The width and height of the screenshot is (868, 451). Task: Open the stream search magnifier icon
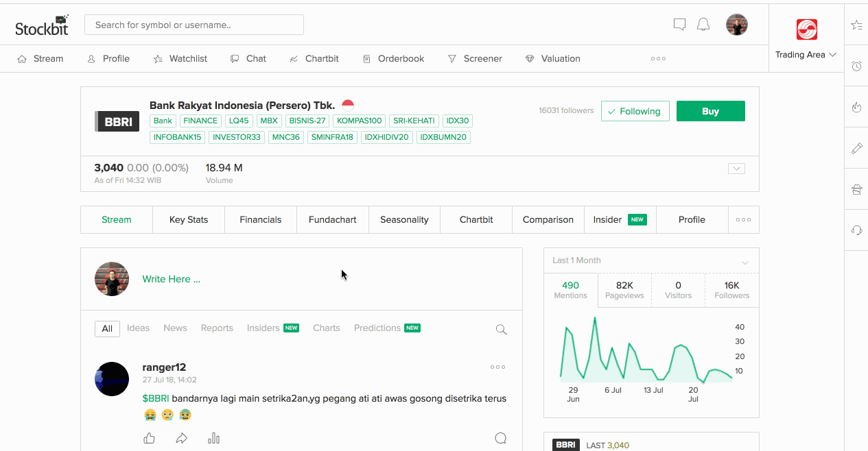point(502,330)
